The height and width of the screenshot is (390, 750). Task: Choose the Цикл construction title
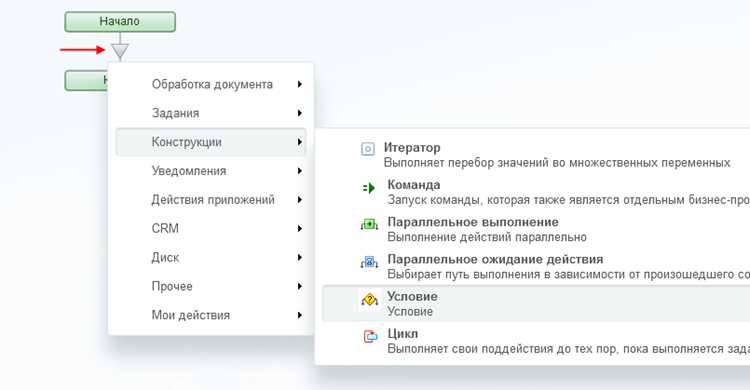[403, 334]
